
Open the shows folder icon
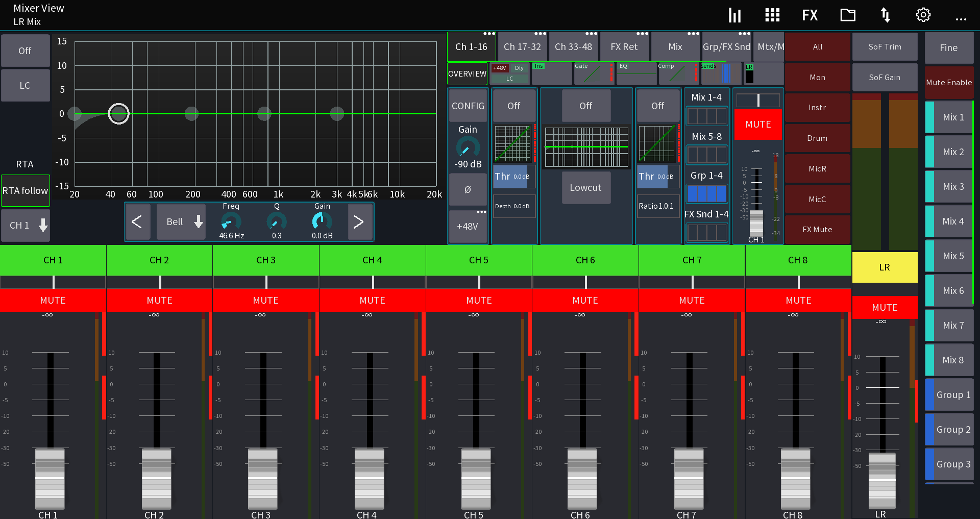(x=847, y=15)
